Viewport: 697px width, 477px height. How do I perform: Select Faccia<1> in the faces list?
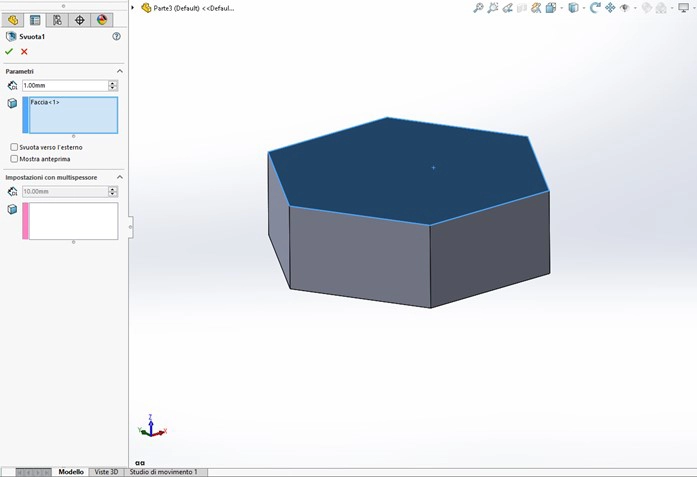click(45, 102)
